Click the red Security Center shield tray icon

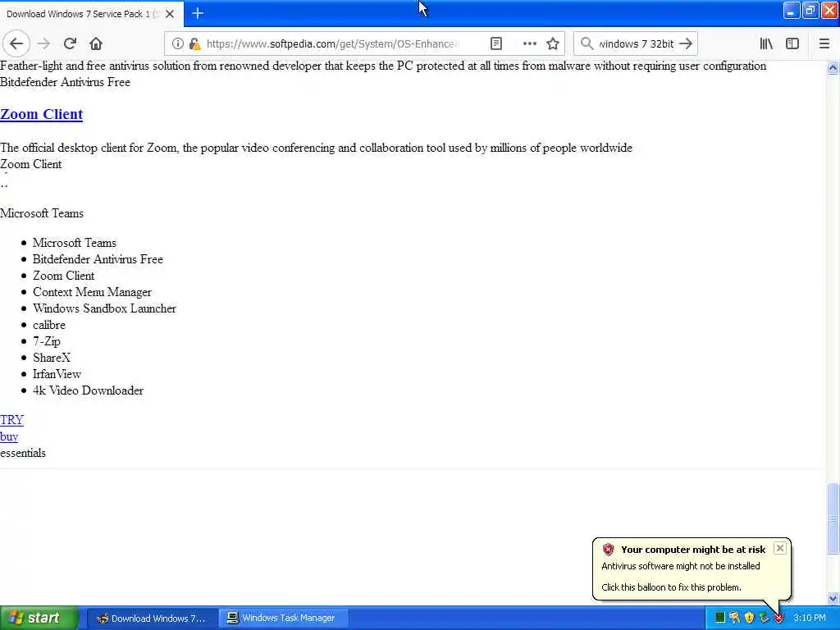pyautogui.click(x=778, y=619)
